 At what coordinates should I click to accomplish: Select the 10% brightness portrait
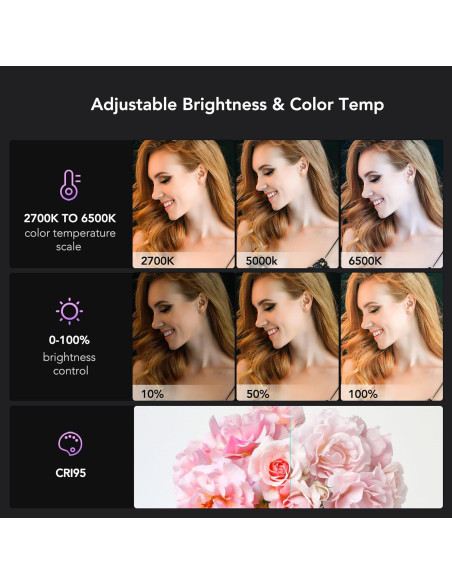coord(184,337)
